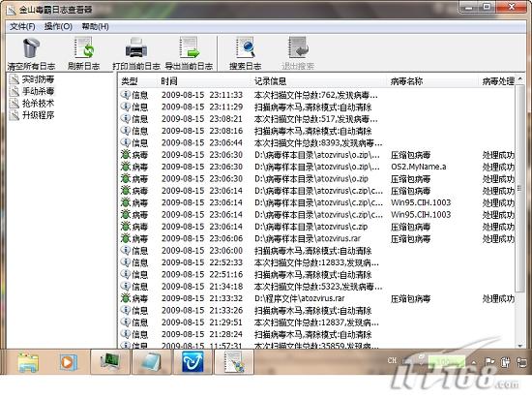
Task: Click the log list vertical scrollbar thumb
Action: click(519, 189)
